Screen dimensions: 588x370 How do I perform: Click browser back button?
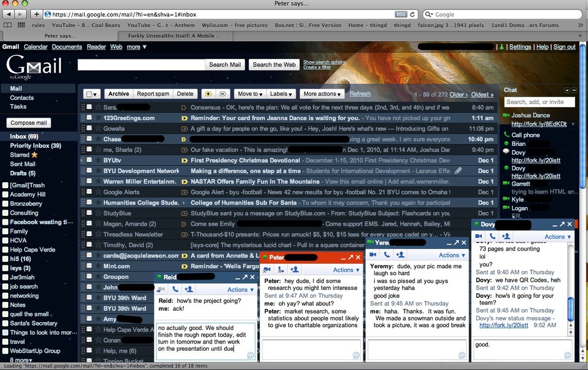pyautogui.click(x=9, y=14)
